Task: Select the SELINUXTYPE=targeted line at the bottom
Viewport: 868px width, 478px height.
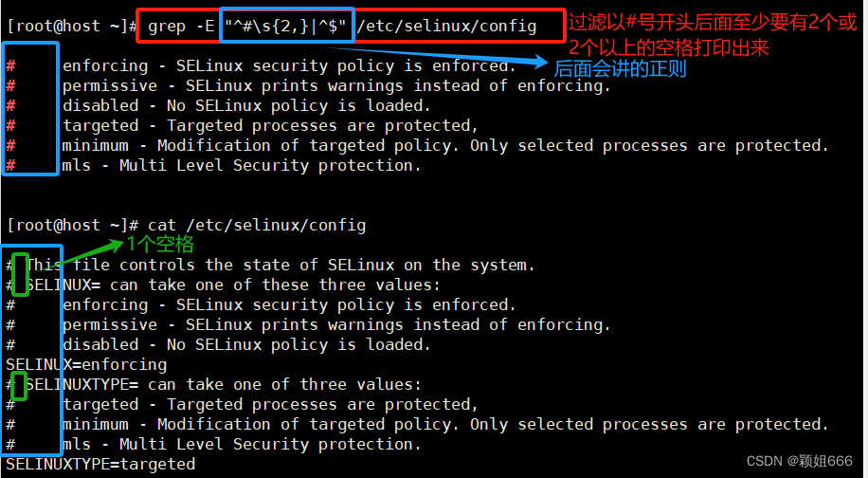Action: pyautogui.click(x=100, y=465)
